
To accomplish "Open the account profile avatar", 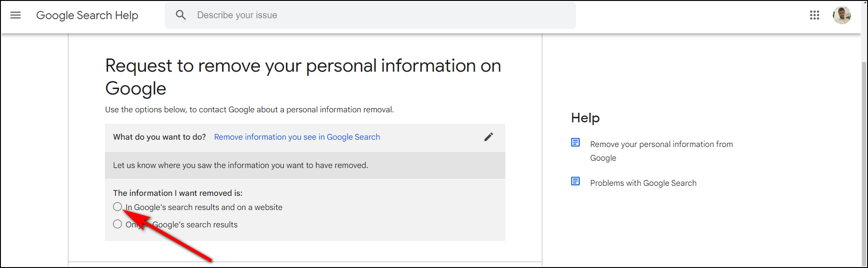I will (842, 15).
